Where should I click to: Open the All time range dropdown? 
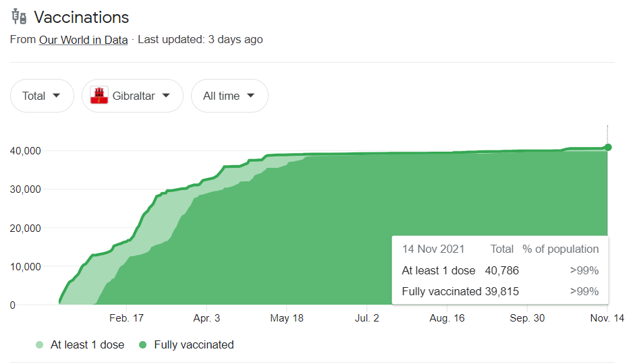click(229, 96)
